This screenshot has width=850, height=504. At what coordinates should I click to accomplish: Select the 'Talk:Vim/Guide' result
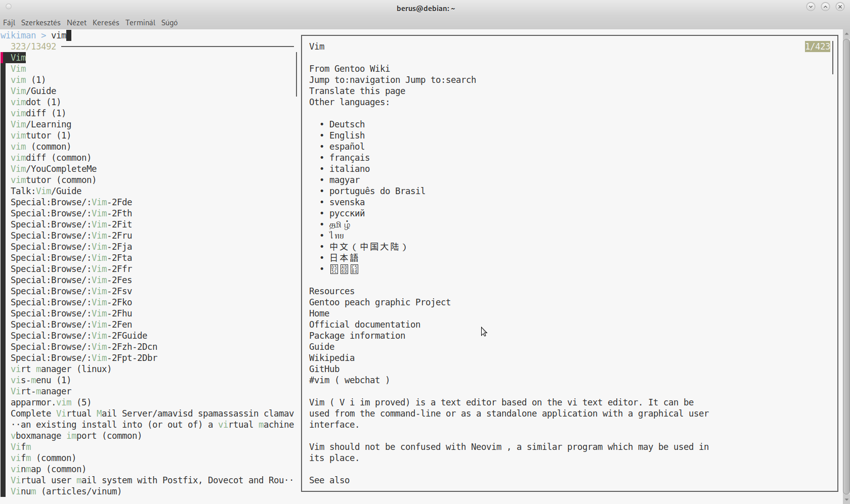(x=46, y=191)
